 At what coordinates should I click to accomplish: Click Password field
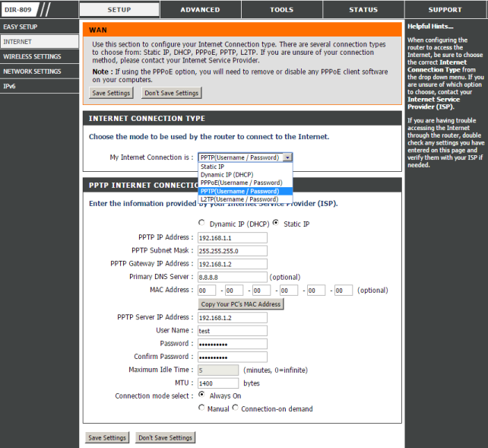coord(233,344)
